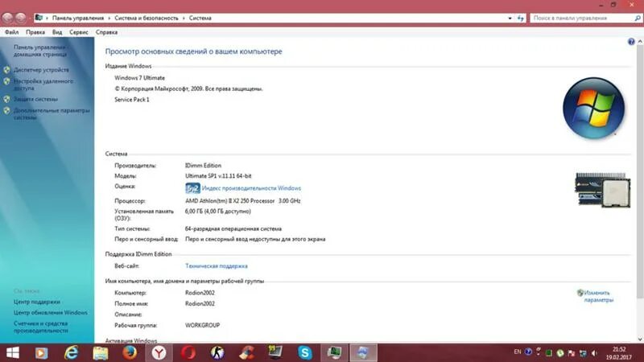Click the performance index score badge
The image size is (644, 362).
192,188
